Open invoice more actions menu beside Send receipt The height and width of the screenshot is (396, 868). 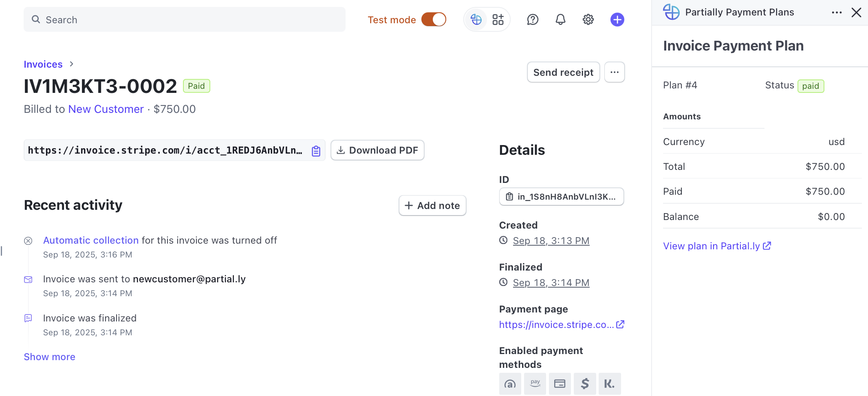coord(615,72)
